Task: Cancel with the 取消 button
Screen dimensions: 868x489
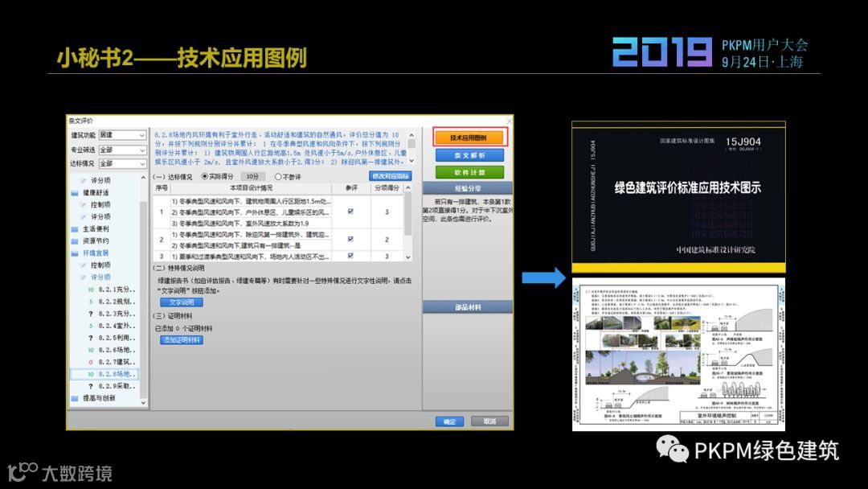Action: [x=490, y=421]
